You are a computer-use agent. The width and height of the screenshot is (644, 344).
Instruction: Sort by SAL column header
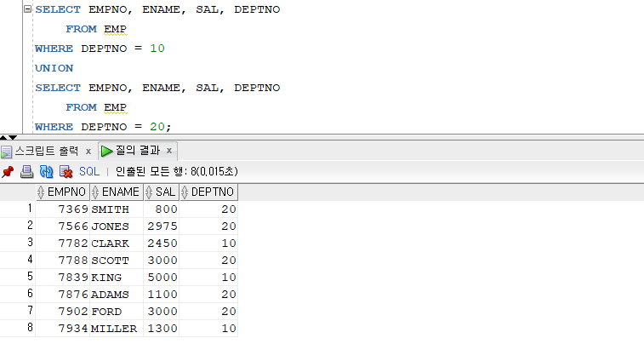pos(161,192)
